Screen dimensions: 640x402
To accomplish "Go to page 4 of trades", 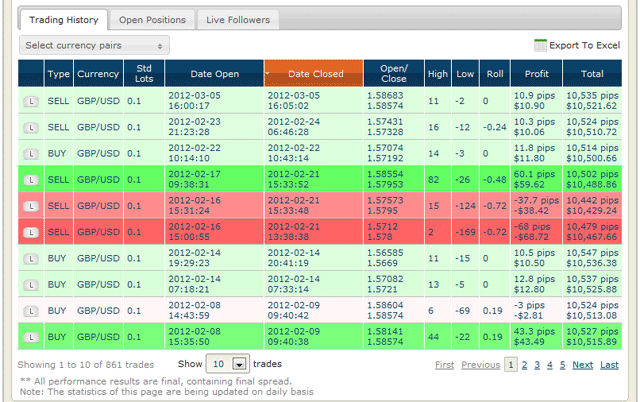I will (550, 365).
